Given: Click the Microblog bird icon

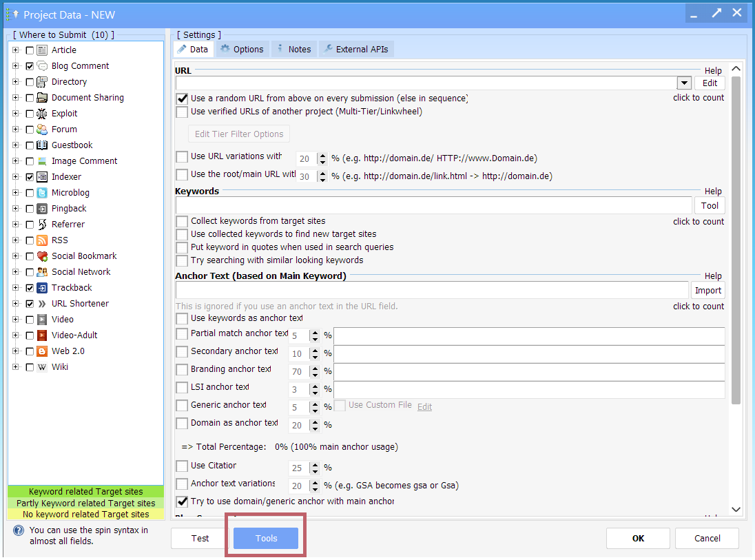Looking at the screenshot, I should (x=42, y=193).
